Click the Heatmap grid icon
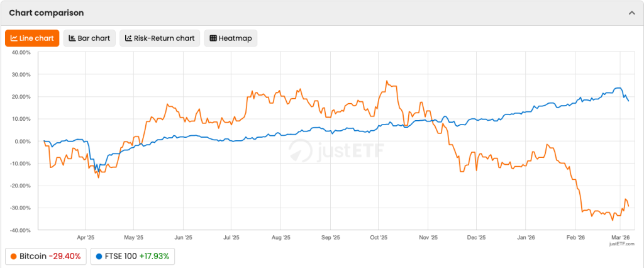 pos(213,38)
